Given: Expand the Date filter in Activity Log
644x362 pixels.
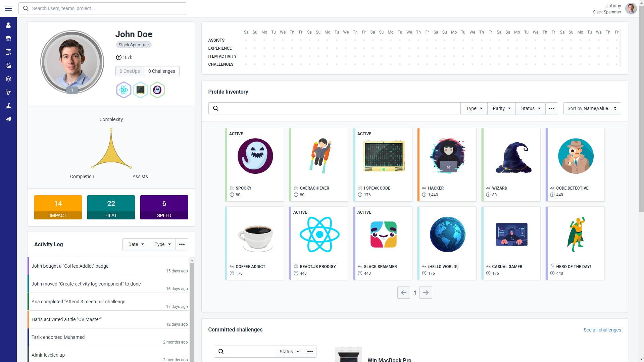Looking at the screenshot, I should [x=136, y=244].
